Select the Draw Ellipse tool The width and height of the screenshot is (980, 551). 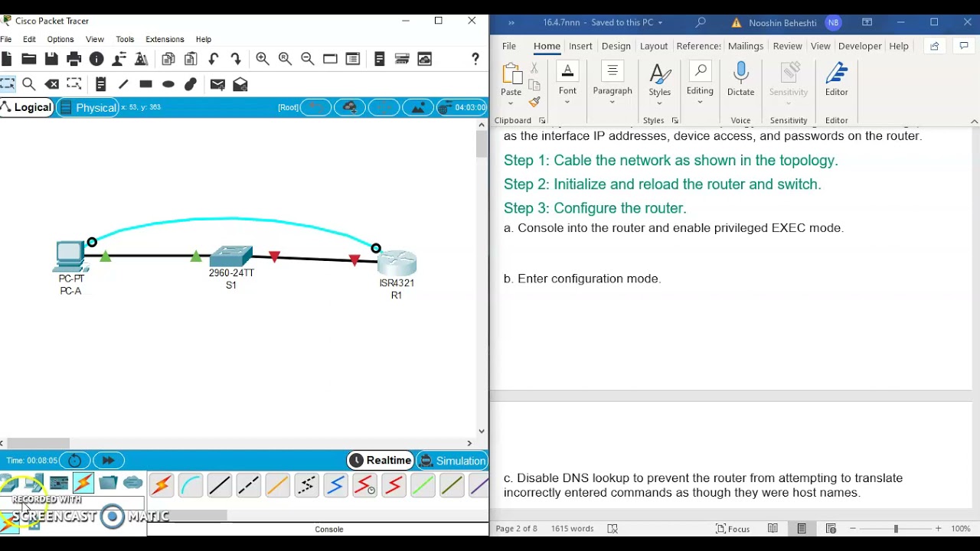coord(168,84)
